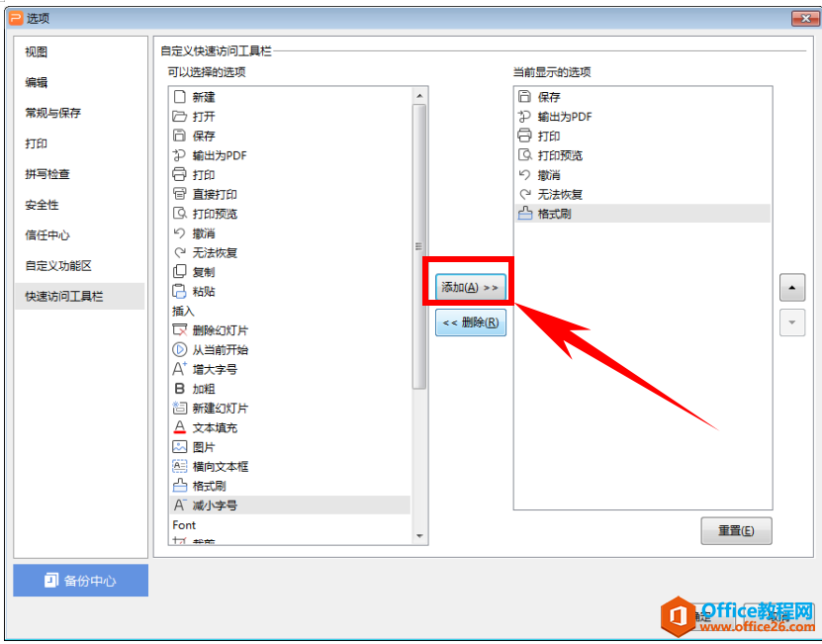Select the 直接打印 direct print icon

click(x=179, y=194)
